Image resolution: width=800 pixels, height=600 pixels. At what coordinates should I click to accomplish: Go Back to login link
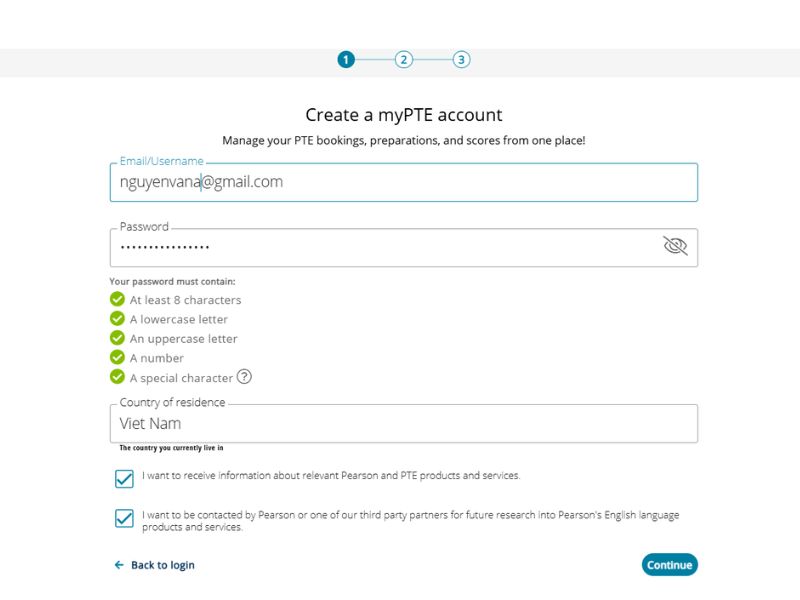click(163, 565)
